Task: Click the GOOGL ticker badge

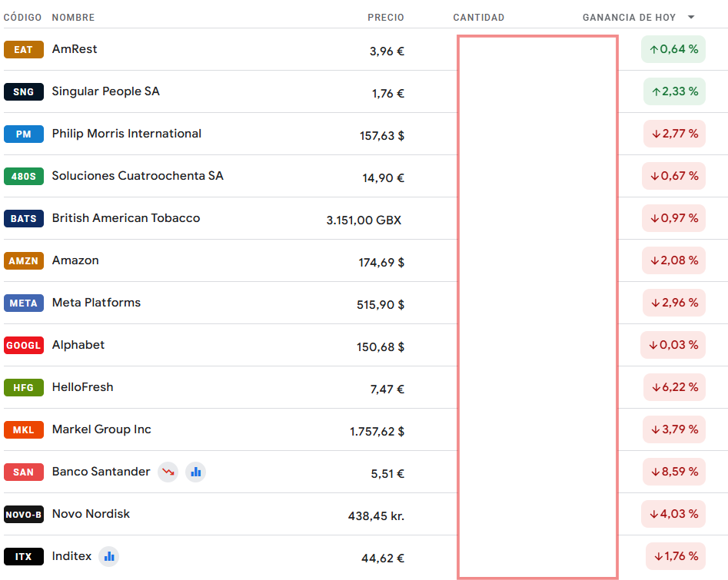Action: tap(24, 345)
